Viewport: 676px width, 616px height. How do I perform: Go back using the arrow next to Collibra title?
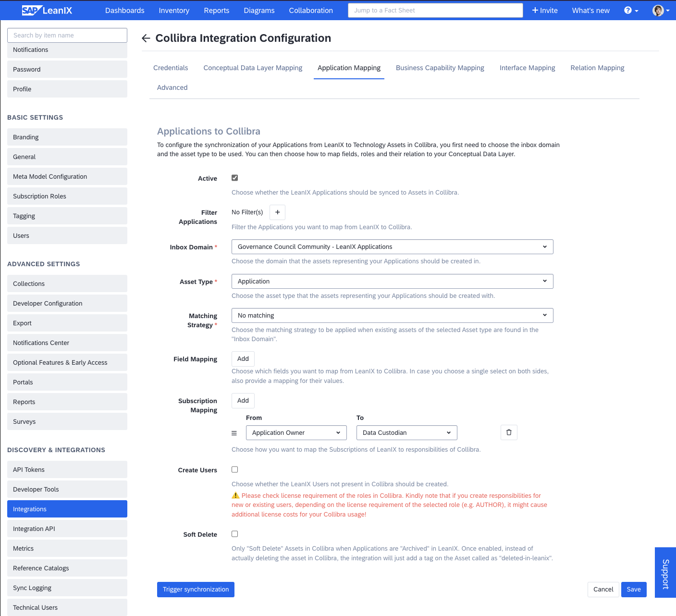tap(146, 38)
